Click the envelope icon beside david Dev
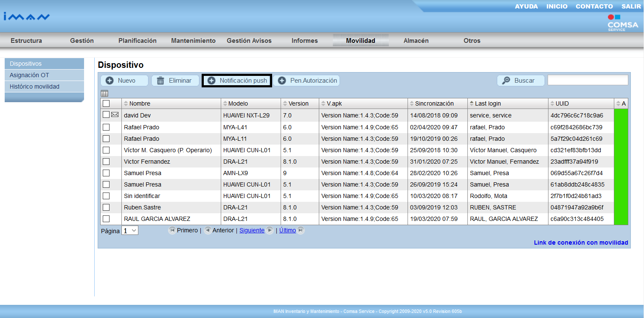This screenshot has height=318, width=644. pos(115,115)
